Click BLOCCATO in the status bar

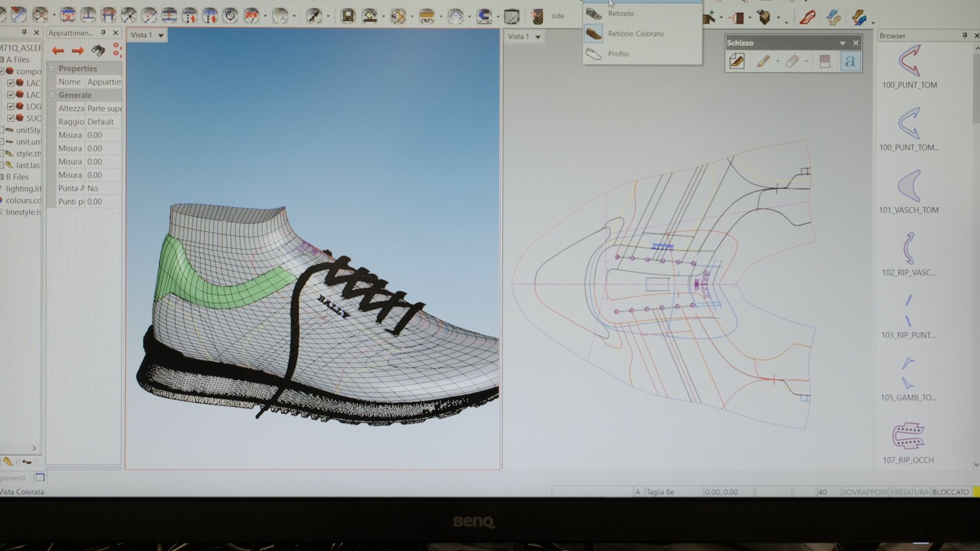(950, 492)
